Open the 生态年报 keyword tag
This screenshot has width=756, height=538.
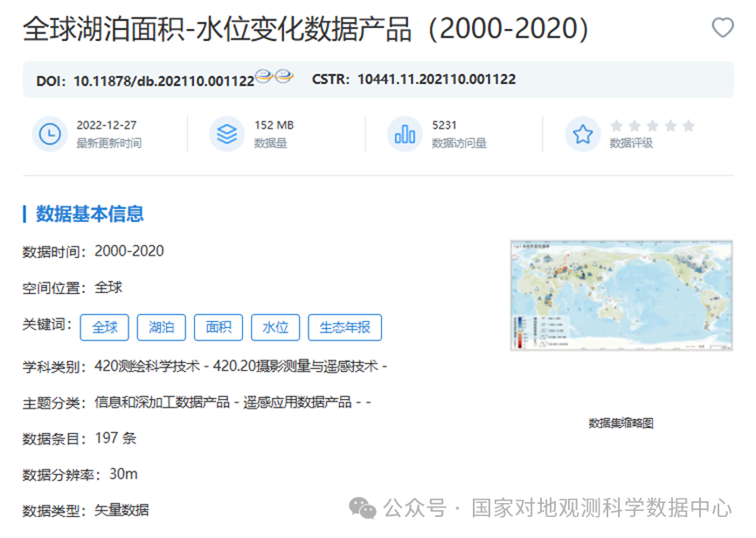[x=344, y=327]
